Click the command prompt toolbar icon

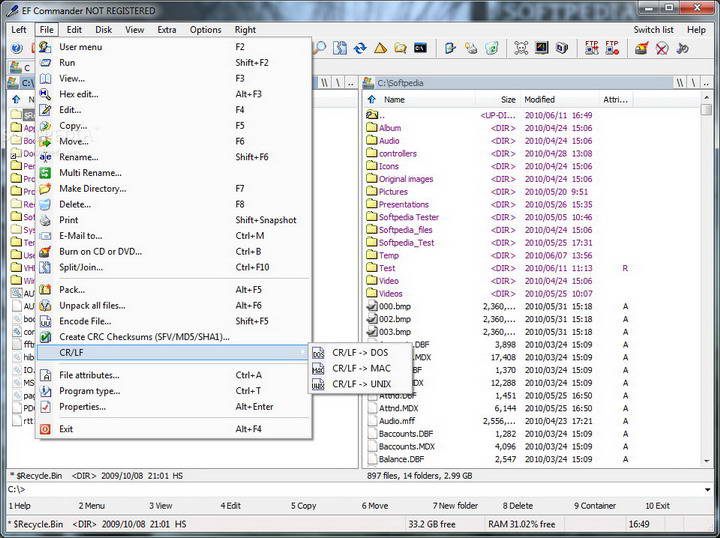pyautogui.click(x=421, y=48)
